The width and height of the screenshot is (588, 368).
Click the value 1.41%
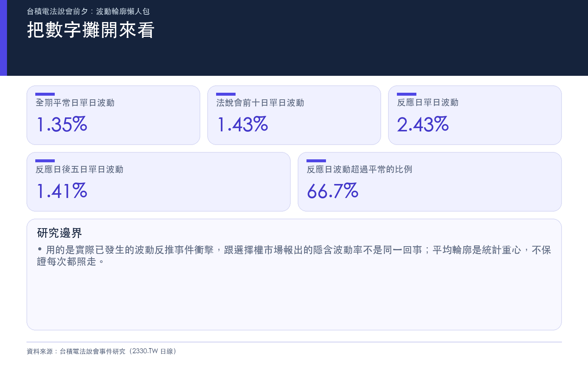click(x=62, y=191)
